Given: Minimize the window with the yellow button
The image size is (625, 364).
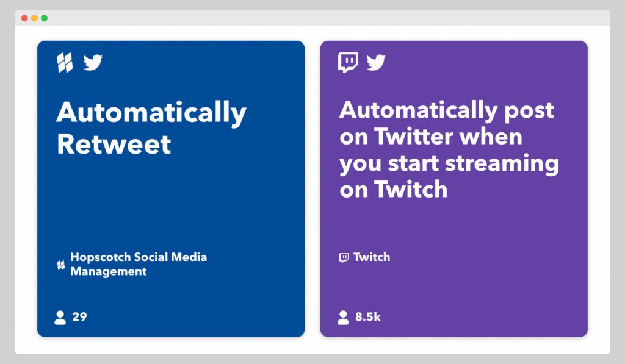Looking at the screenshot, I should coord(34,18).
